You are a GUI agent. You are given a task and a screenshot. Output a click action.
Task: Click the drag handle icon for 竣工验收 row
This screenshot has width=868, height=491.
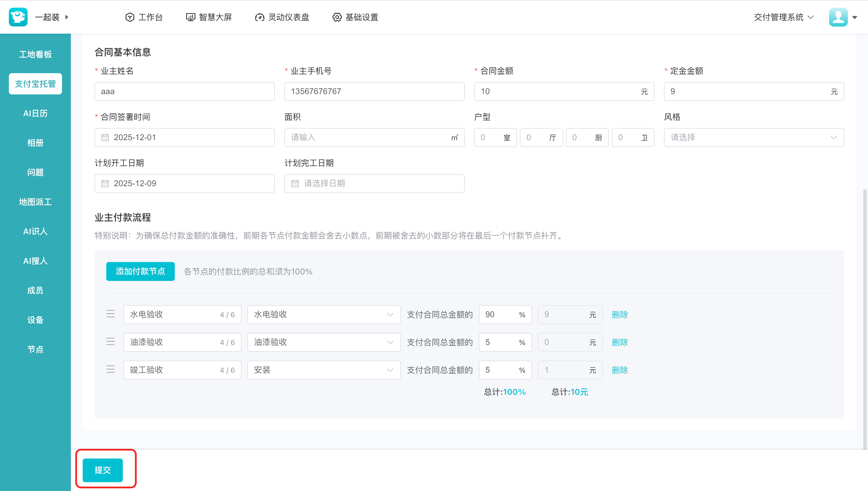click(110, 370)
